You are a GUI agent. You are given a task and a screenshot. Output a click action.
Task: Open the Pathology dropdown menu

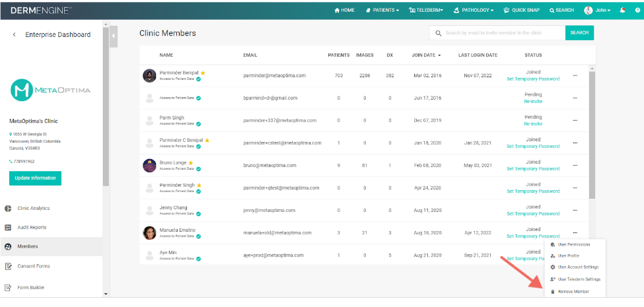[x=473, y=11]
